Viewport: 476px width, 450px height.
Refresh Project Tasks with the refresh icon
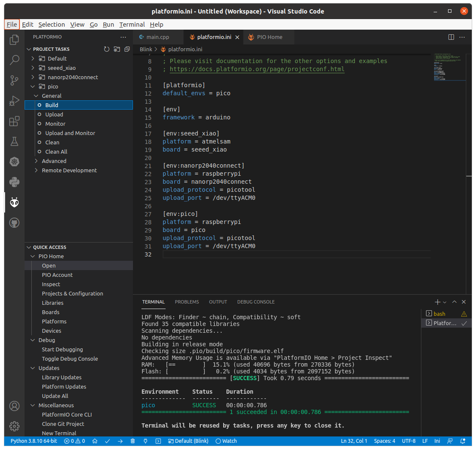(x=107, y=49)
